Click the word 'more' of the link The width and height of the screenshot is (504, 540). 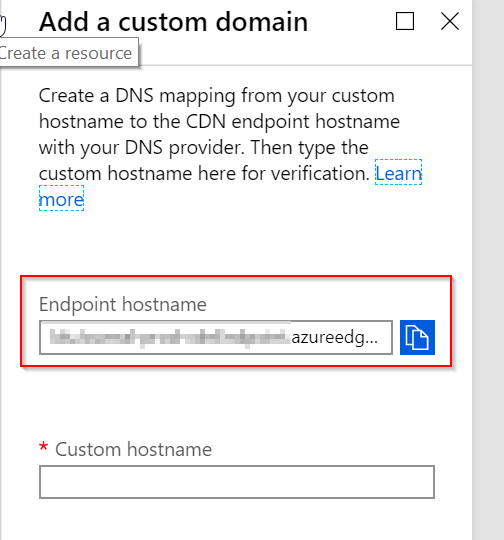[x=61, y=199]
